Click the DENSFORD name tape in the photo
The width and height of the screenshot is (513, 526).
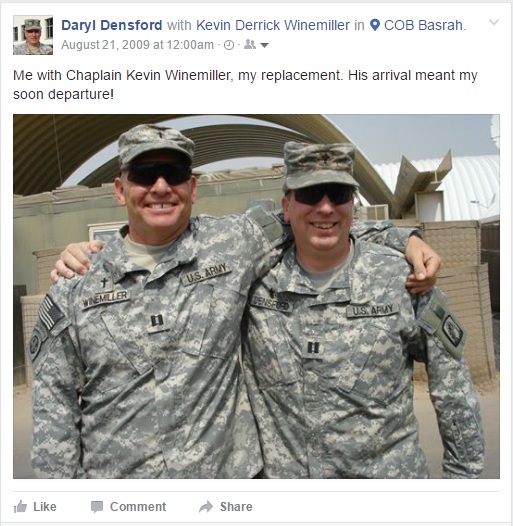[x=271, y=304]
